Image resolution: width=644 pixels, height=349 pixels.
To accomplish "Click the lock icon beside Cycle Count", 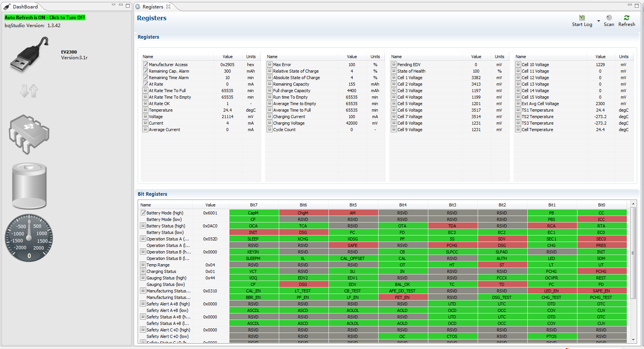I will 270,130.
